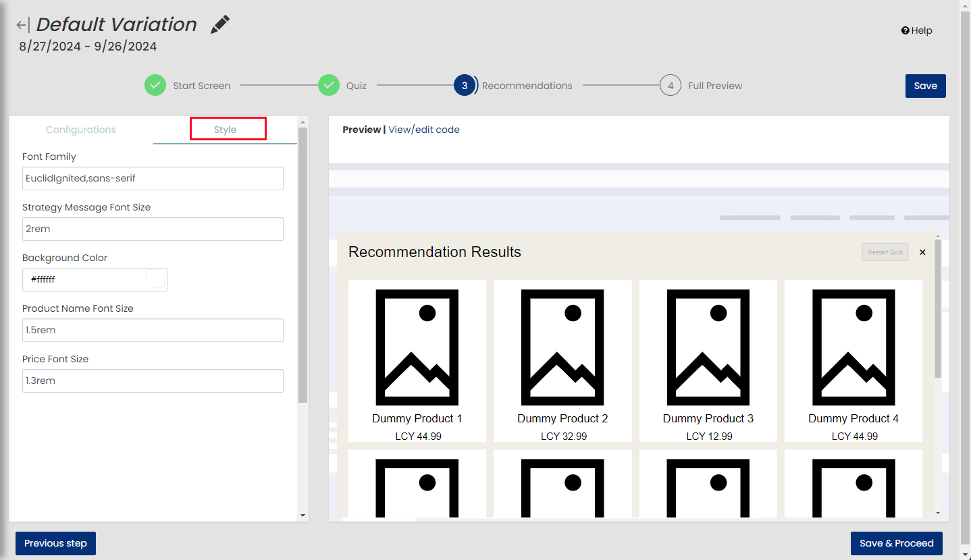Viewport: 971px width, 560px height.
Task: Click the back arrow beside Default Variation
Action: (23, 25)
